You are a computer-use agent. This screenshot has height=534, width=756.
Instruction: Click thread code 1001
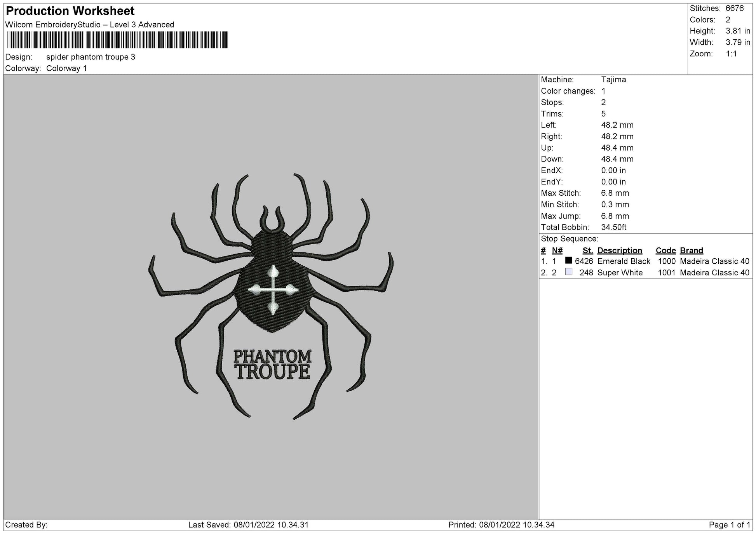[x=667, y=273]
